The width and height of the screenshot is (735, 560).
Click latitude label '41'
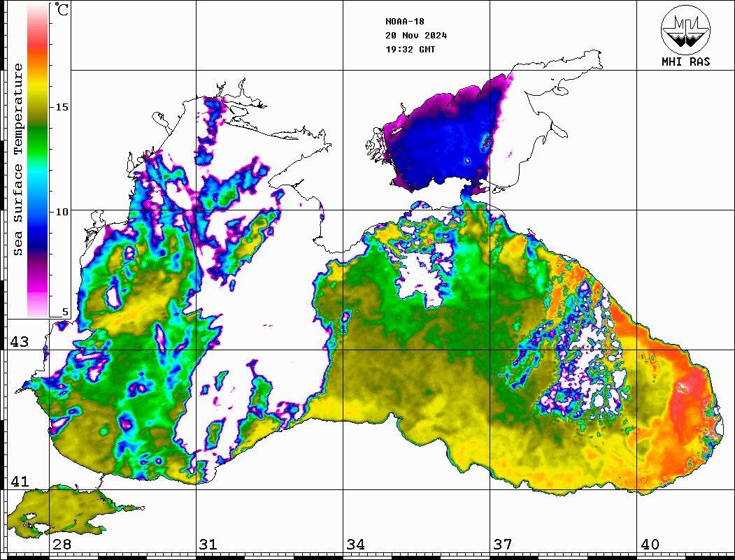pos(19,481)
